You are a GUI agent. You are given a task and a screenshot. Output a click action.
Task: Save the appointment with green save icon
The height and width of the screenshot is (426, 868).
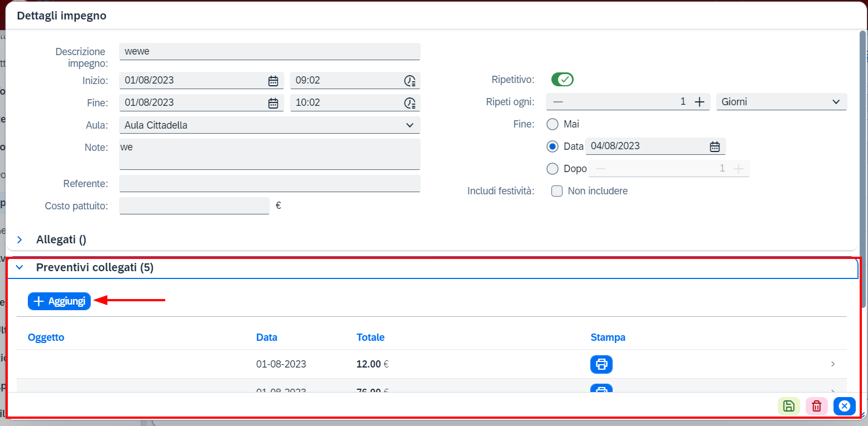coord(788,407)
